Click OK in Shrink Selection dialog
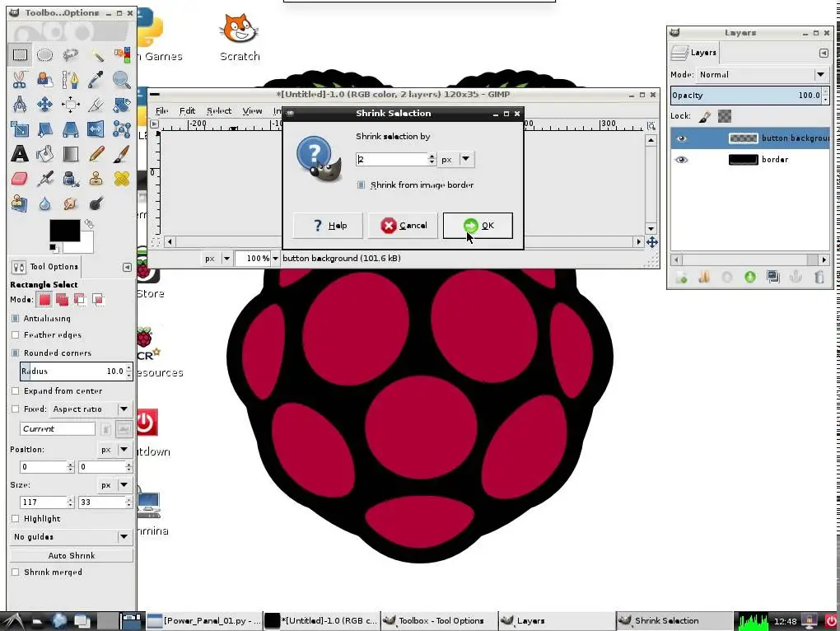Image resolution: width=840 pixels, height=631 pixels. click(x=478, y=226)
